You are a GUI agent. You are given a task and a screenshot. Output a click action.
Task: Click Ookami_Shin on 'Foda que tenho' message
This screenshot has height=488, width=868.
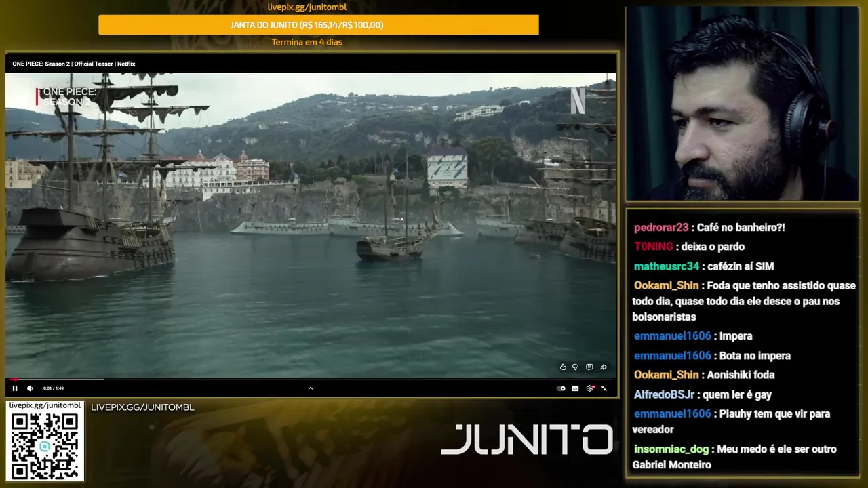click(x=667, y=286)
